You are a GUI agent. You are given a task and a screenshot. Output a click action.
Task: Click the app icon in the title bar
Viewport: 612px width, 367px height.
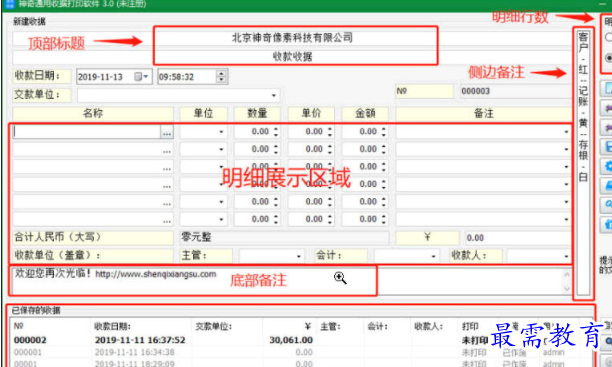click(10, 4)
